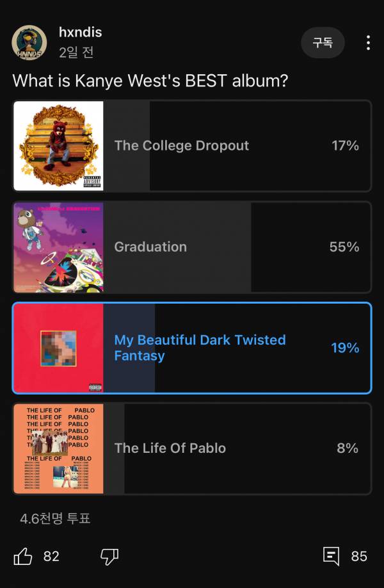Viewport: 384px width, 588px height.
Task: Dislike the poll with thumbs down icon
Action: (109, 556)
